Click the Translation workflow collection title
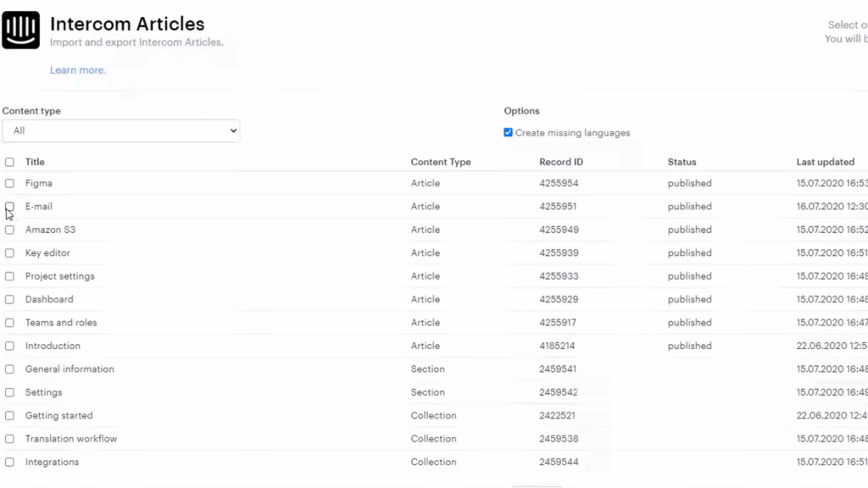The image size is (868, 488). 71,439
